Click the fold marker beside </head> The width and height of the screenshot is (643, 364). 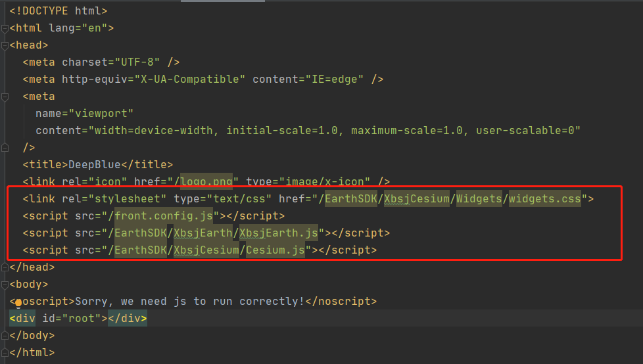[5, 267]
